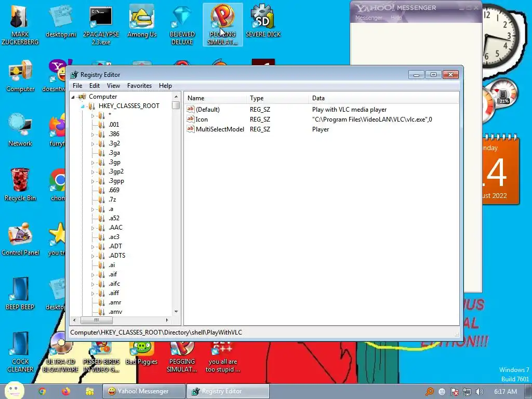The image size is (532, 399).
Task: Click the tree scrollbar up arrow
Action: [x=176, y=97]
